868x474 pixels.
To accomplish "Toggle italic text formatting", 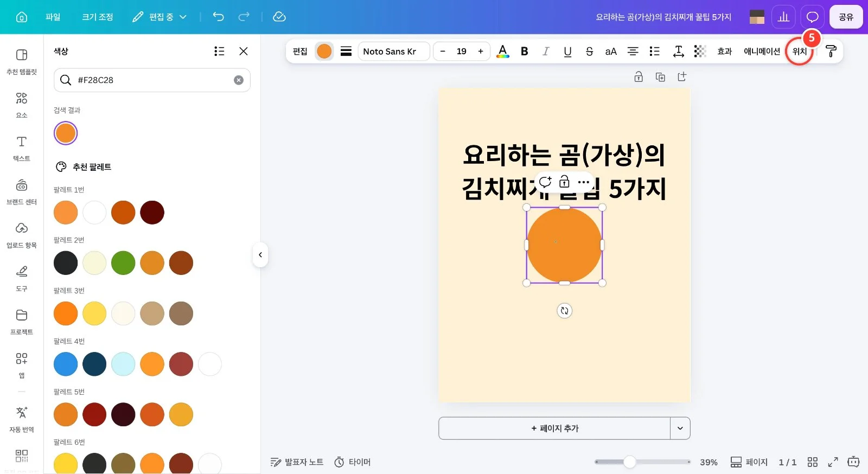I will (546, 52).
